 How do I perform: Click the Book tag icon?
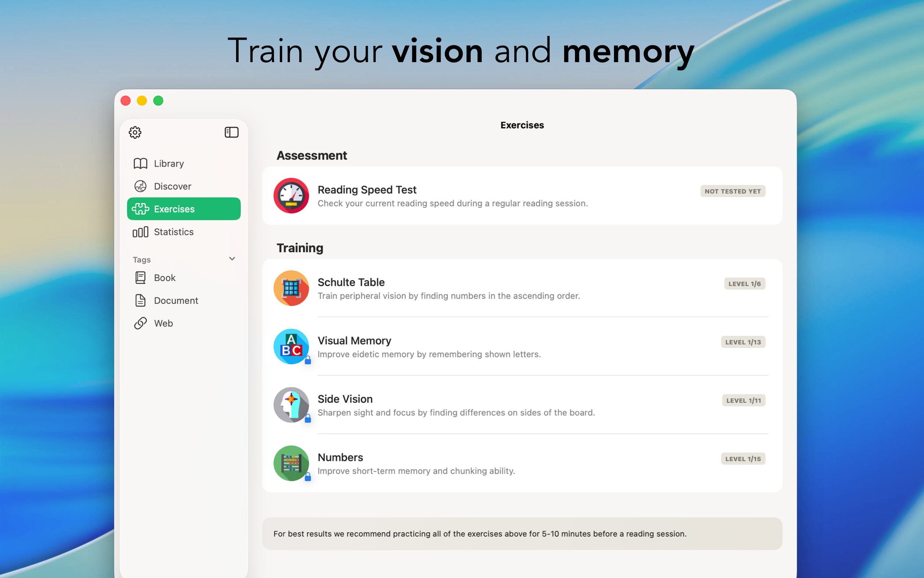pos(140,277)
